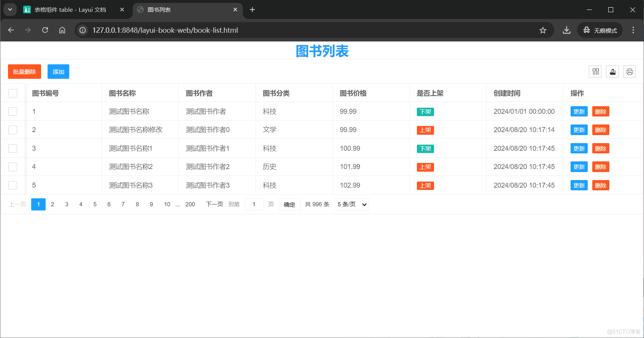
Task: Click the 确定 jump button
Action: coord(289,204)
